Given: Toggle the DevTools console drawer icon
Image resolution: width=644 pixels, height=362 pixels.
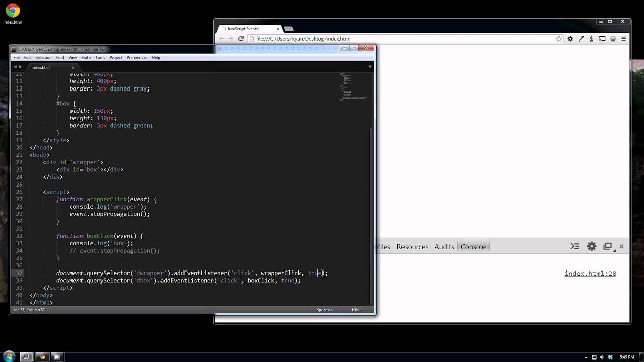Looking at the screenshot, I should (575, 246).
